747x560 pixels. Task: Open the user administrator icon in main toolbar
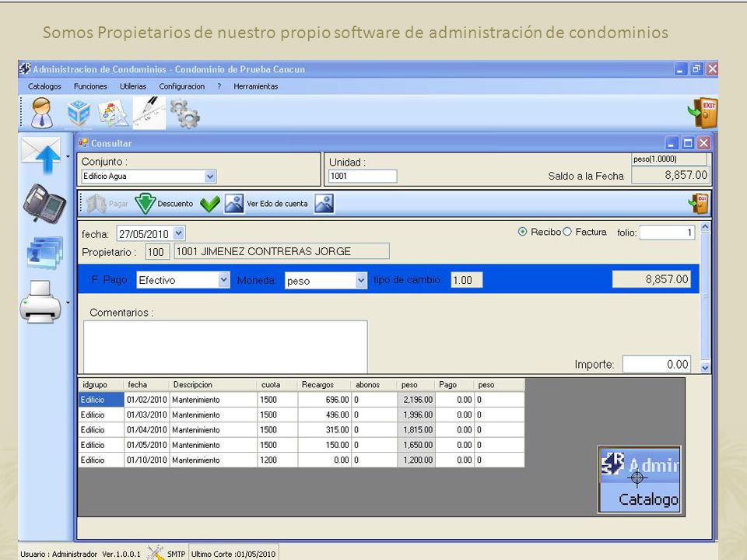click(42, 113)
